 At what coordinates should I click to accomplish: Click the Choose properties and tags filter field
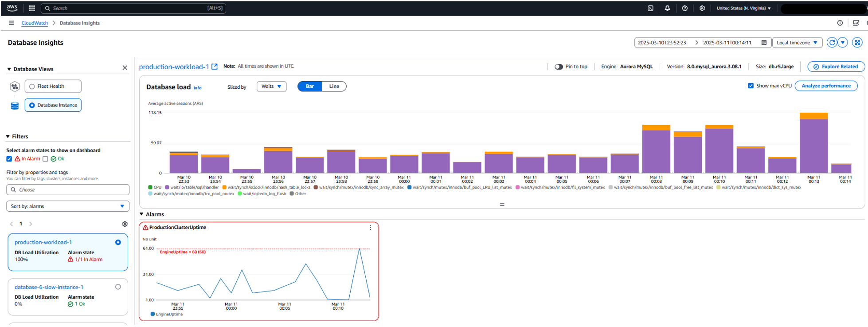pos(68,190)
